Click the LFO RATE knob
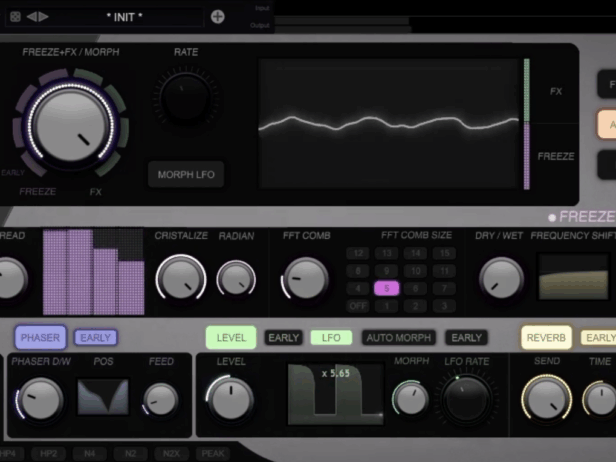 (466, 400)
